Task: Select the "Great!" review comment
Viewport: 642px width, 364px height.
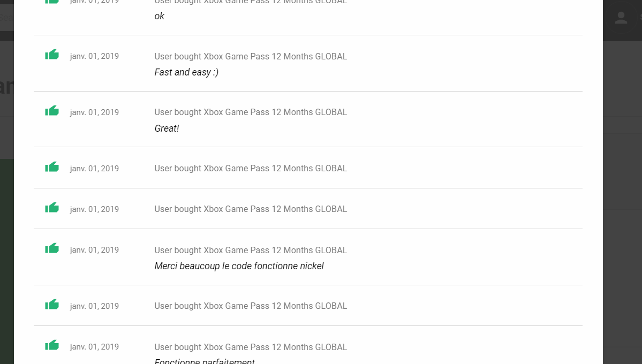Action: tap(167, 128)
